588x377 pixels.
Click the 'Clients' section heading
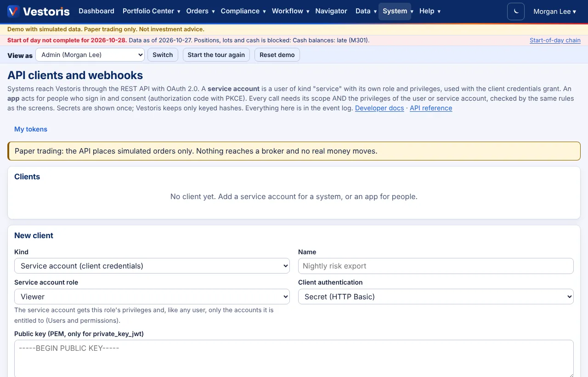(x=27, y=177)
